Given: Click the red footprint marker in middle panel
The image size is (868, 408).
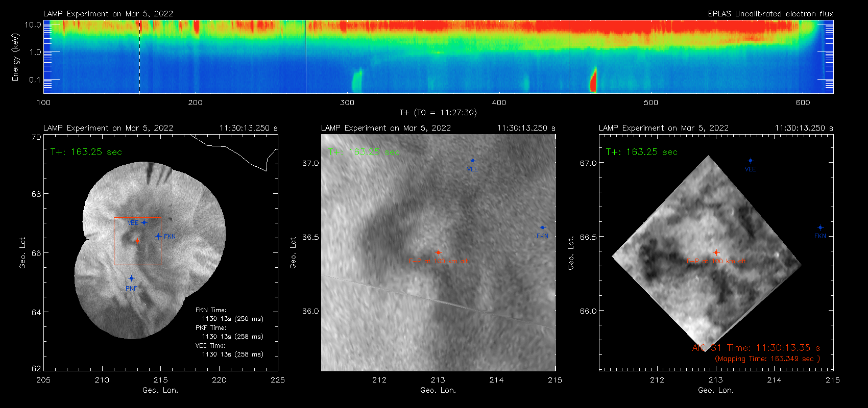Looking at the screenshot, I should (x=438, y=252).
